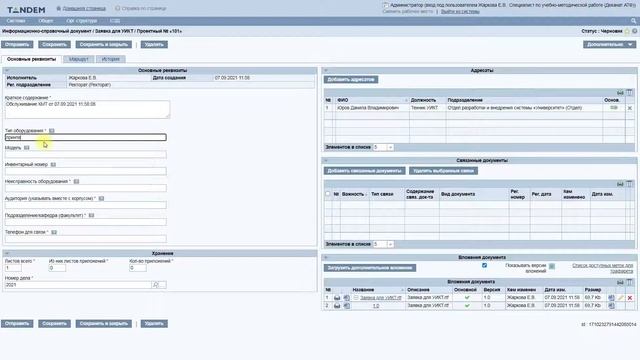This screenshot has width=640, height=360.
Task: Switch to the History tab
Action: point(111,59)
